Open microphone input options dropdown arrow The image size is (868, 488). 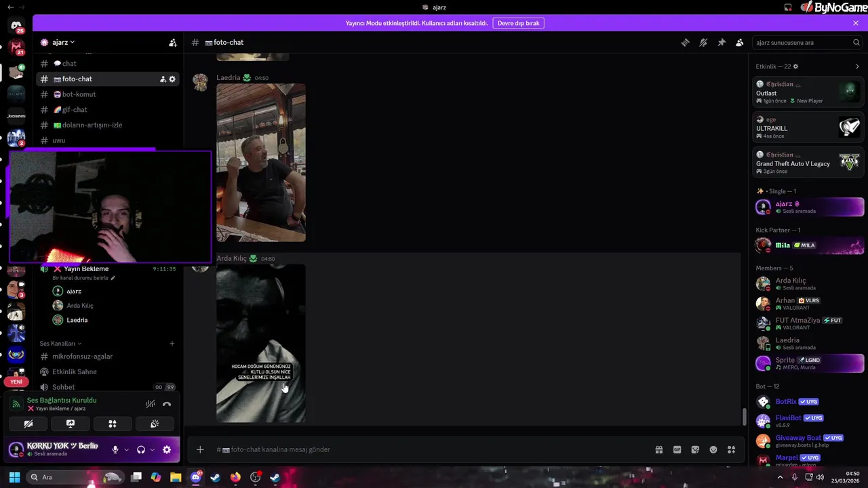click(x=126, y=449)
